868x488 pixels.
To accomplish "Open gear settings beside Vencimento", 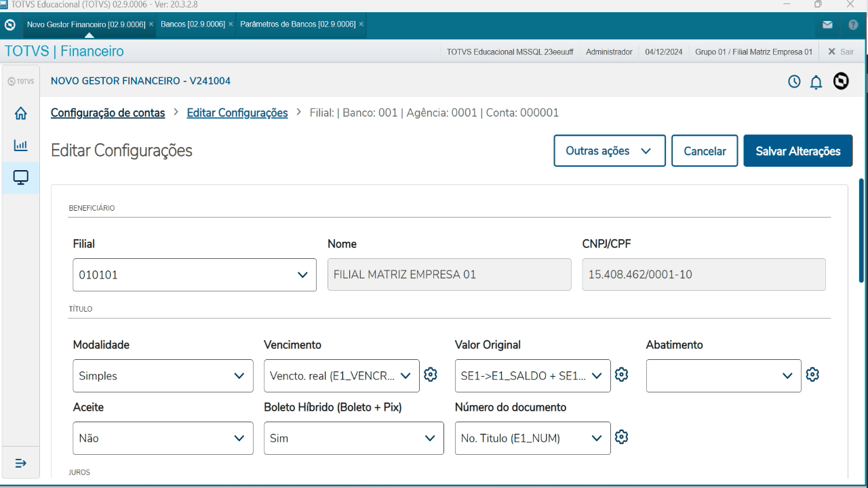I will pos(430,374).
